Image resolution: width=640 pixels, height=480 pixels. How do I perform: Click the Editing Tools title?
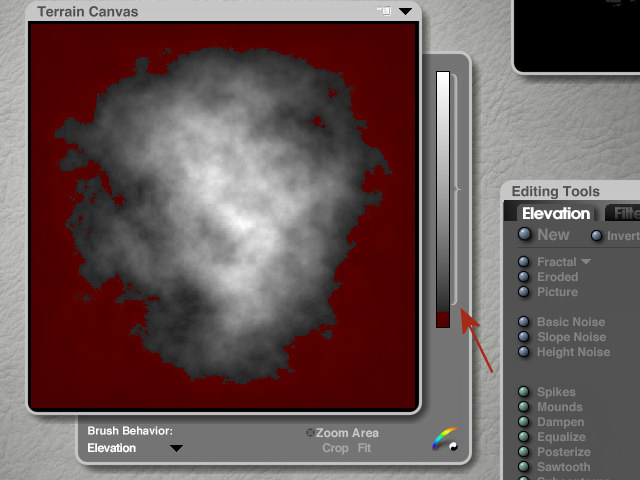coord(556,191)
